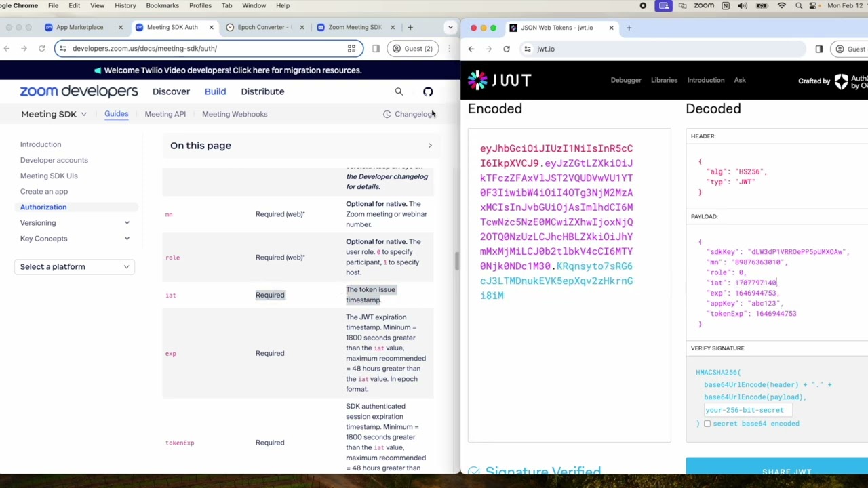Open the Introduction sidebar link on Zoom docs
The image size is (868, 488).
click(x=41, y=144)
